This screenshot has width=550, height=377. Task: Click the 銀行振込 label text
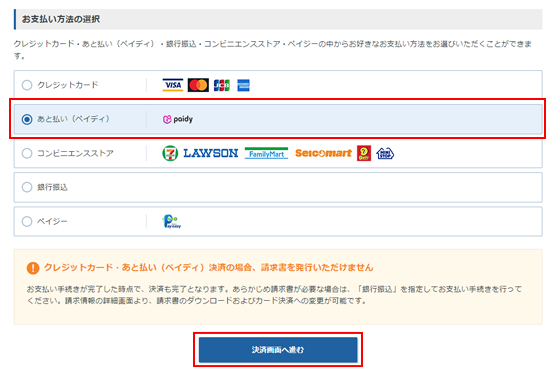coord(52,187)
